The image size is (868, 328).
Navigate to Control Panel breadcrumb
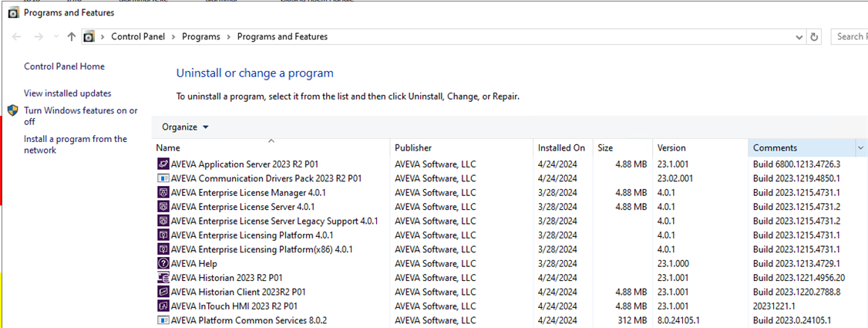(138, 36)
